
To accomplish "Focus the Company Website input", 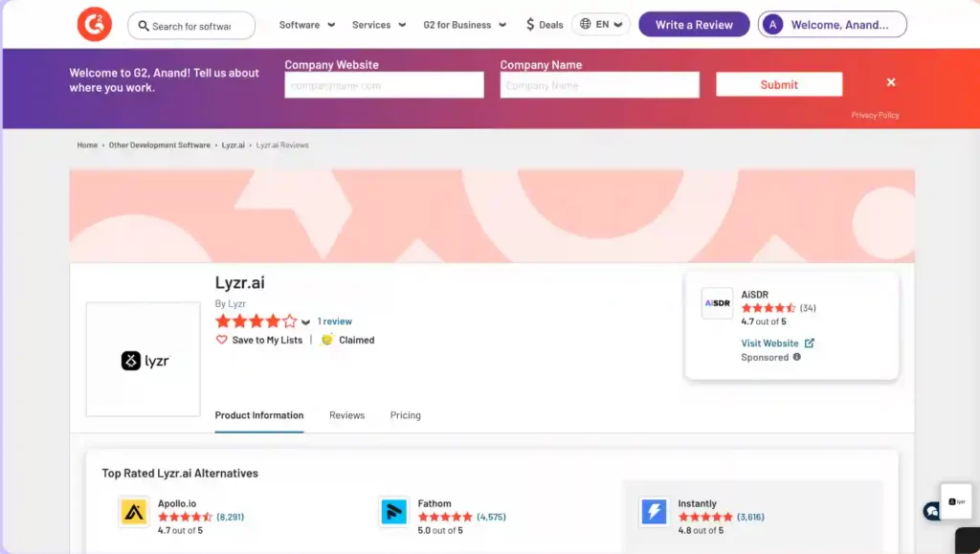I will pyautogui.click(x=384, y=85).
